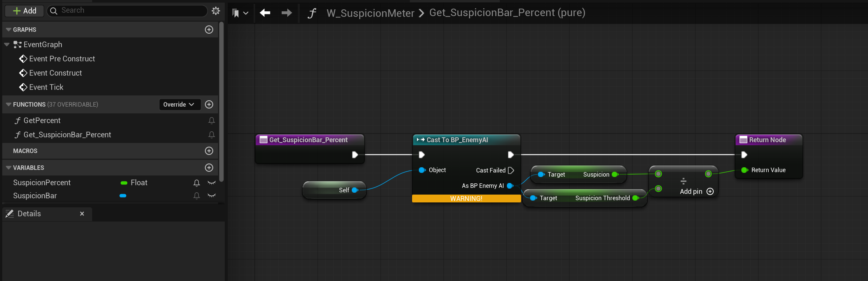868x281 pixels.
Task: Switch to the Details tab
Action: (29, 214)
